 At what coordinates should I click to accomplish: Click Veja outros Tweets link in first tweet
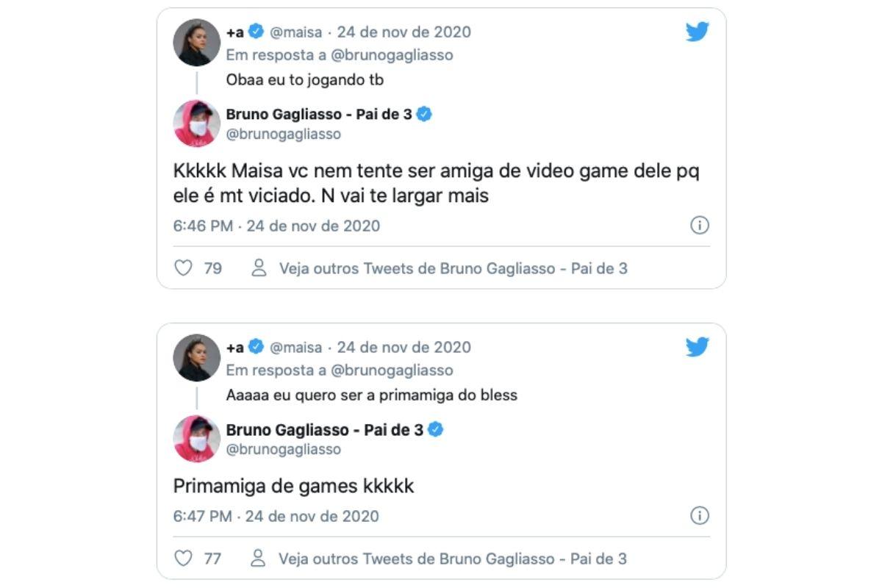coord(453,268)
